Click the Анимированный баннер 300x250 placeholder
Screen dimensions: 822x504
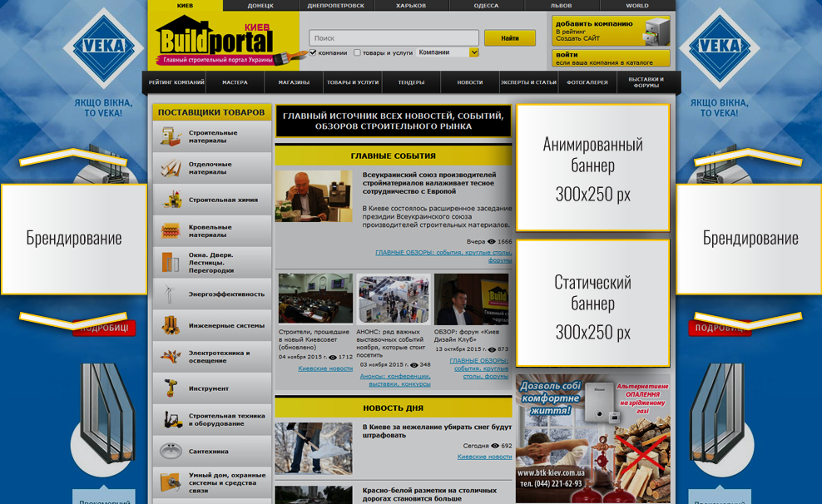592,168
